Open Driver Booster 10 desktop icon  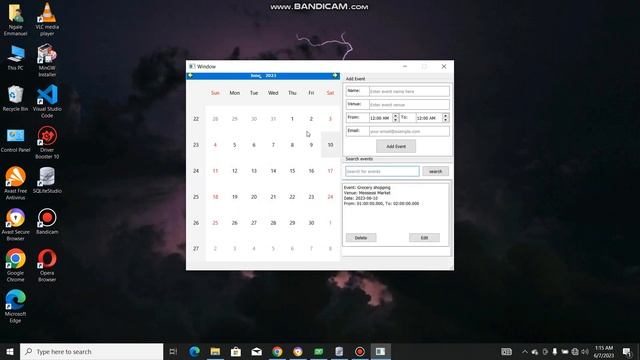(x=47, y=142)
